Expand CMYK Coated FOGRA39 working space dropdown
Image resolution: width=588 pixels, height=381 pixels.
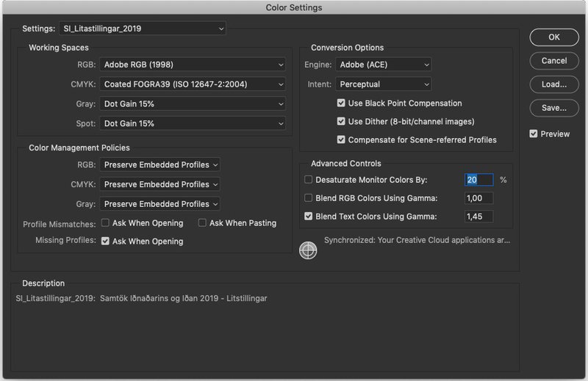(x=193, y=84)
